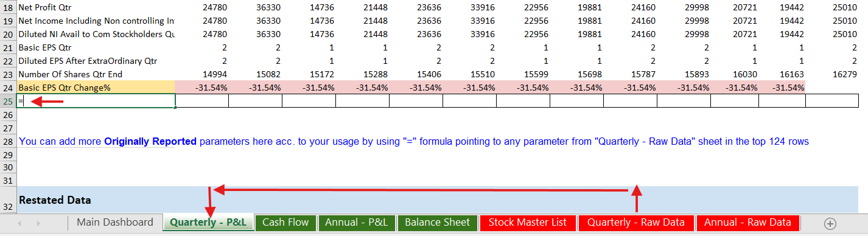
Task: Switch to the Balance Sheet tab
Action: point(437,223)
